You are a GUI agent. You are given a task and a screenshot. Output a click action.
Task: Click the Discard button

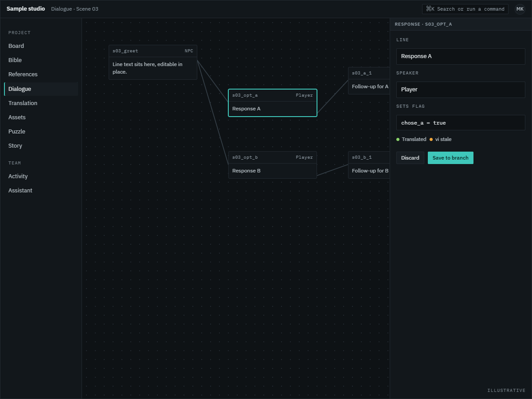(410, 158)
